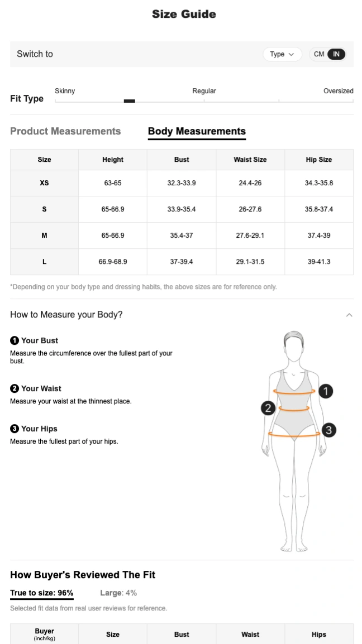The image size is (362, 644).
Task: Show Large 4% fit reviews
Action: (x=118, y=593)
